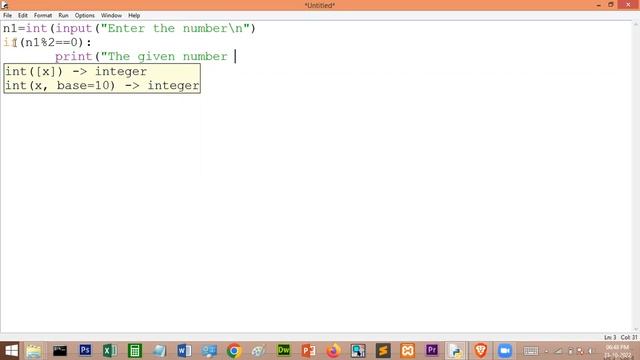Click the print keyword on line three
Image resolution: width=640 pixels, height=360 pixels.
tap(73, 56)
